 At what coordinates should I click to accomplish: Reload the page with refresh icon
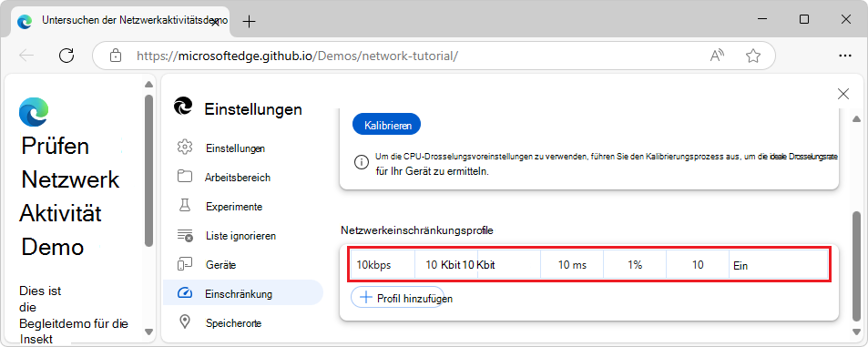66,56
